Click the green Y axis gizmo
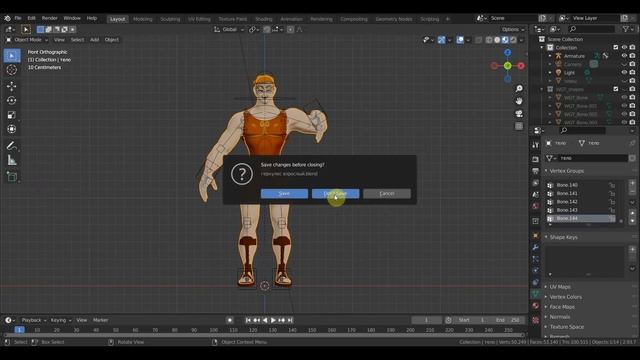The height and width of the screenshot is (360, 640). click(507, 65)
